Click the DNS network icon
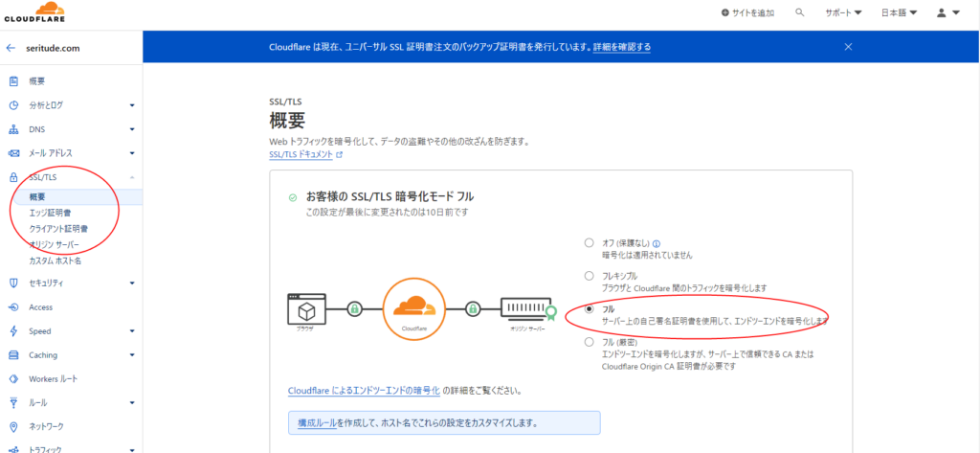This screenshot has width=980, height=453. 13,129
